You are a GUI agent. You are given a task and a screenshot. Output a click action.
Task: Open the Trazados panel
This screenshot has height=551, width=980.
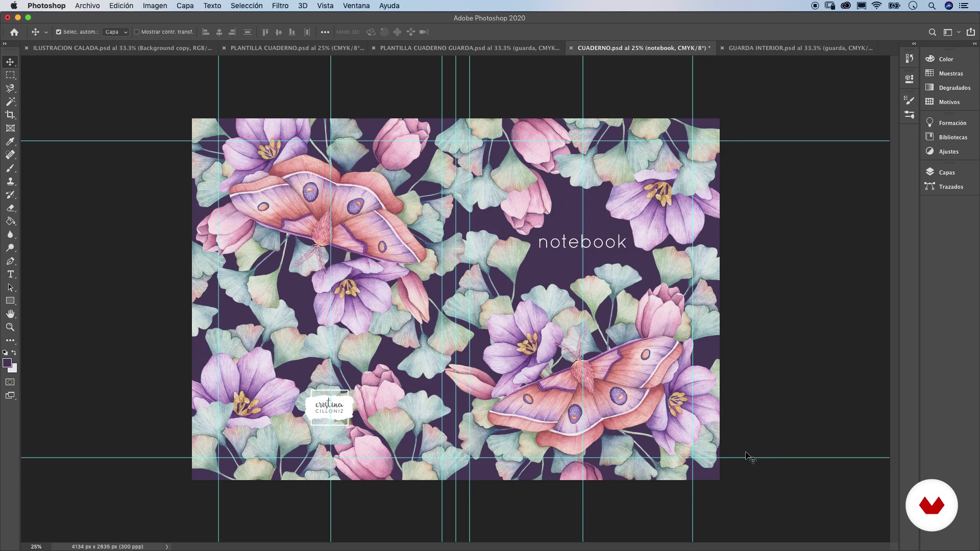click(951, 187)
